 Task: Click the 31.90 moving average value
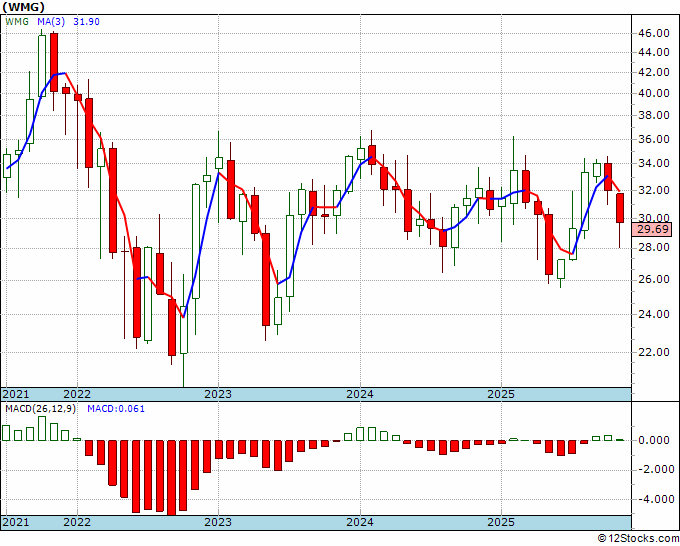(86, 21)
